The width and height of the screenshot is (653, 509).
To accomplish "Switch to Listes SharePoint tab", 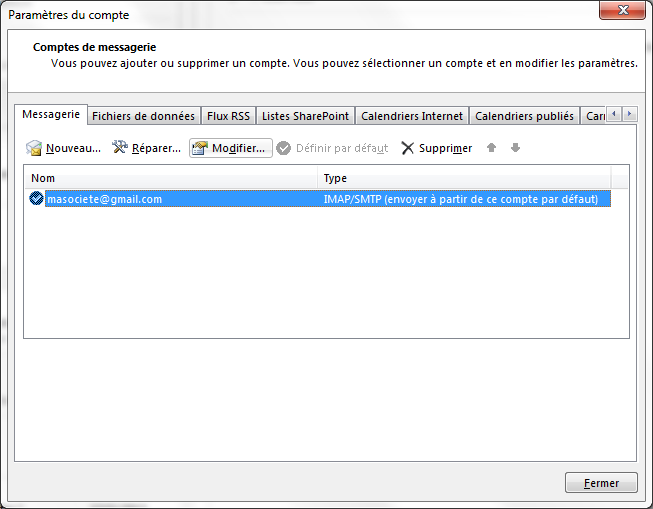I will point(305,116).
